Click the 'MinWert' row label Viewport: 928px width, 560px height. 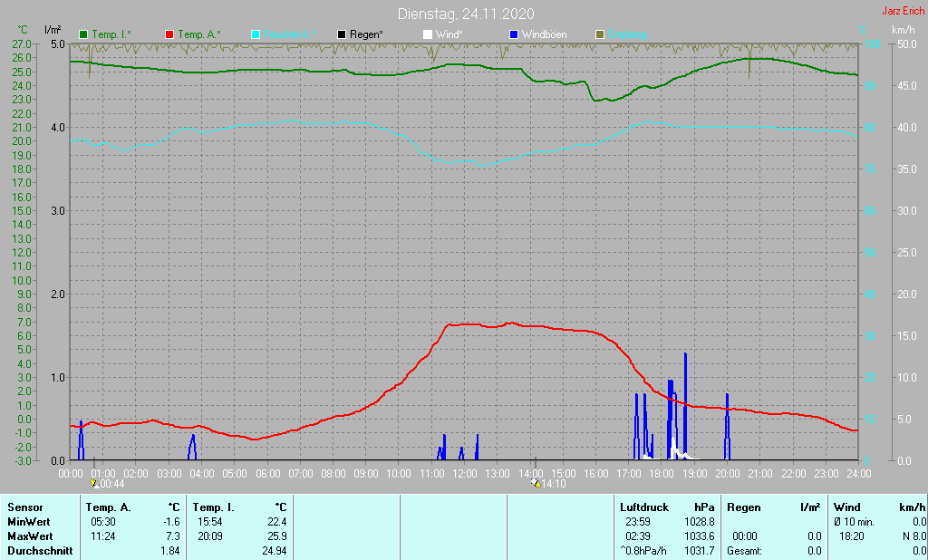pyautogui.click(x=28, y=522)
